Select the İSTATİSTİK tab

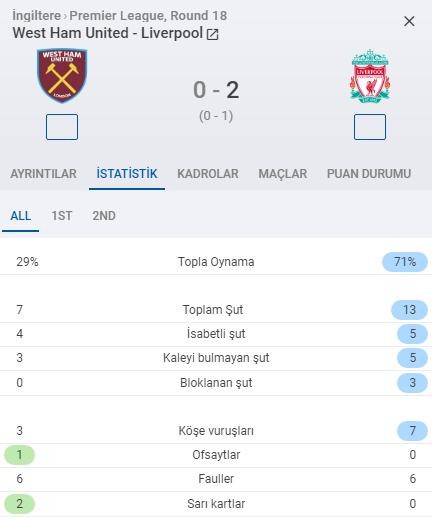click(127, 174)
